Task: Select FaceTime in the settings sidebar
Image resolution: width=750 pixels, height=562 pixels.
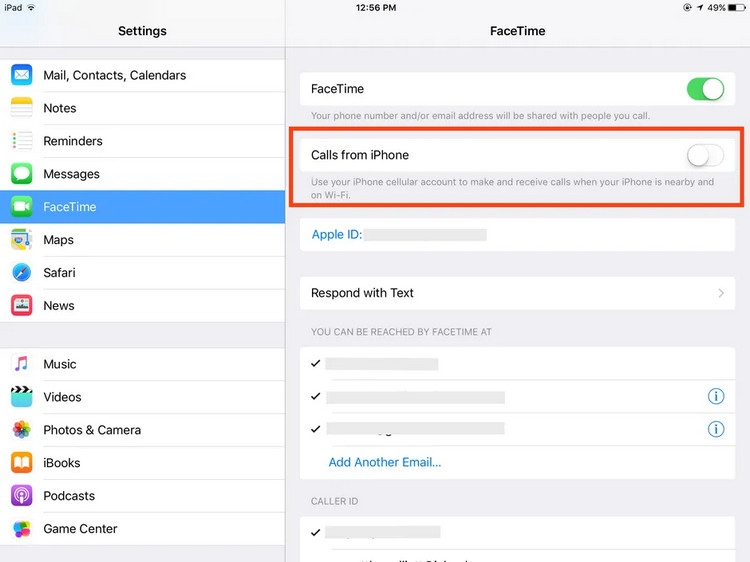Action: [142, 207]
